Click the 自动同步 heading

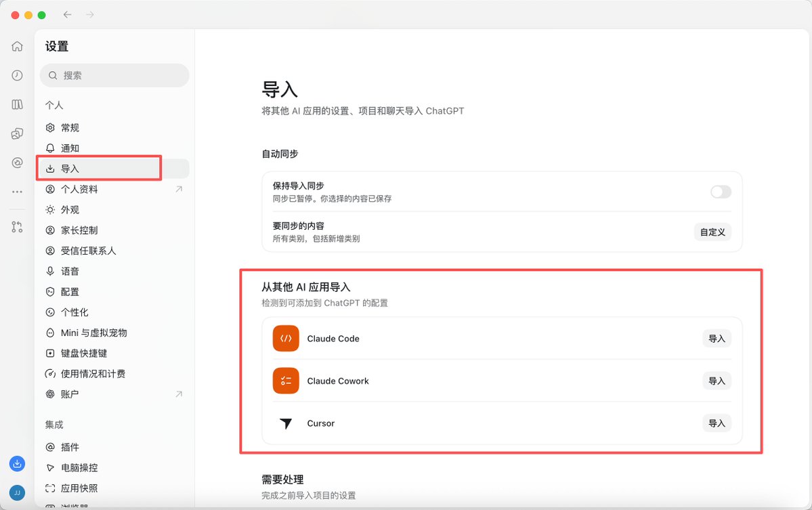[x=280, y=154]
